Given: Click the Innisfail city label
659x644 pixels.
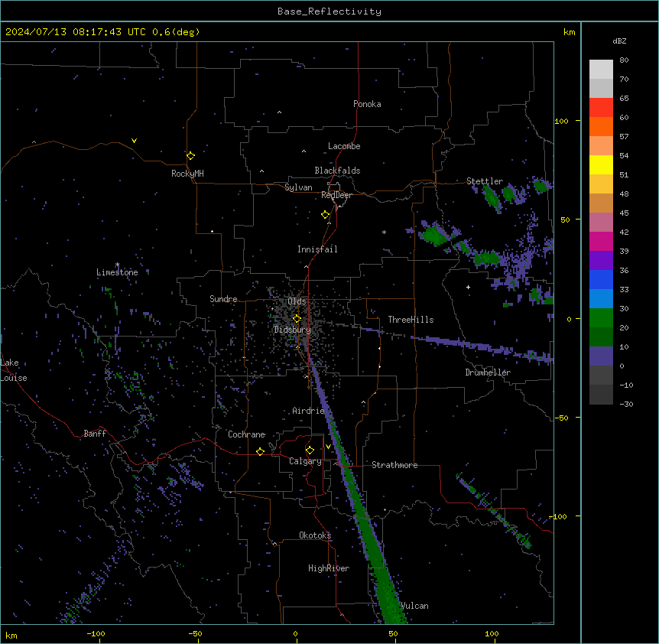Looking at the screenshot, I should coord(317,249).
